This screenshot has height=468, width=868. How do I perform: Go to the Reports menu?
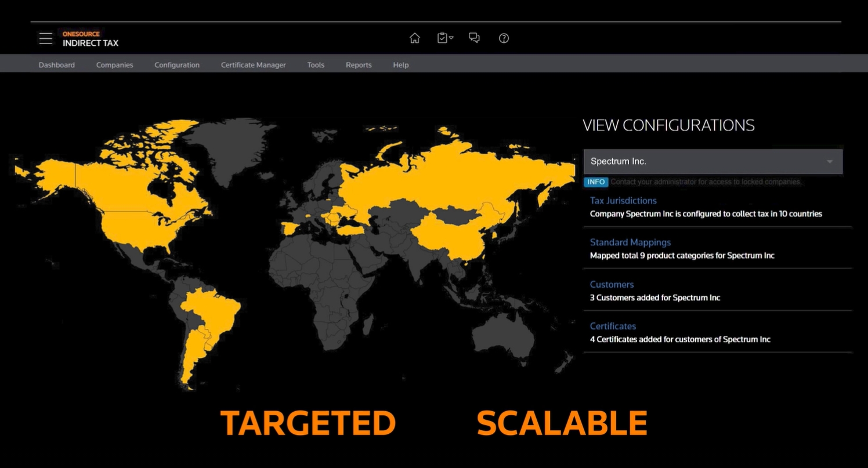[359, 65]
